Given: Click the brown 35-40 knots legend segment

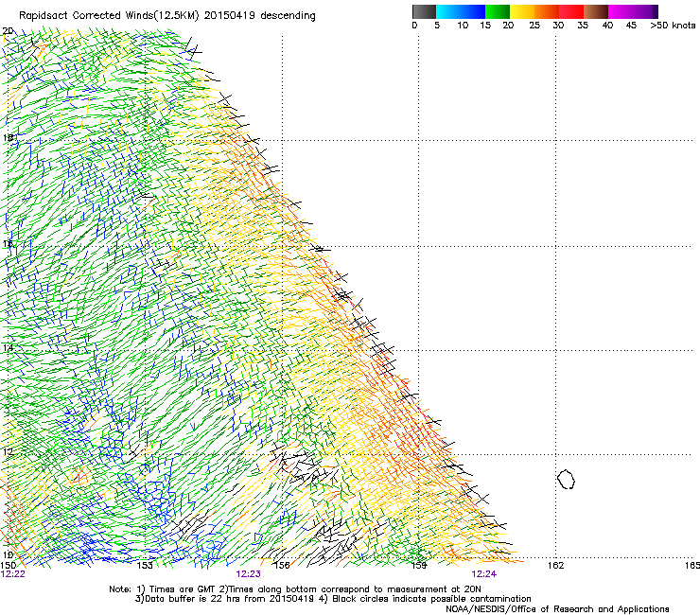Looking at the screenshot, I should (596, 11).
